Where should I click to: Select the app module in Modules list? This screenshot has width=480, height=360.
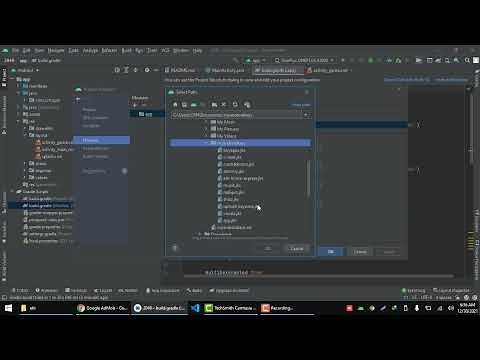click(147, 114)
